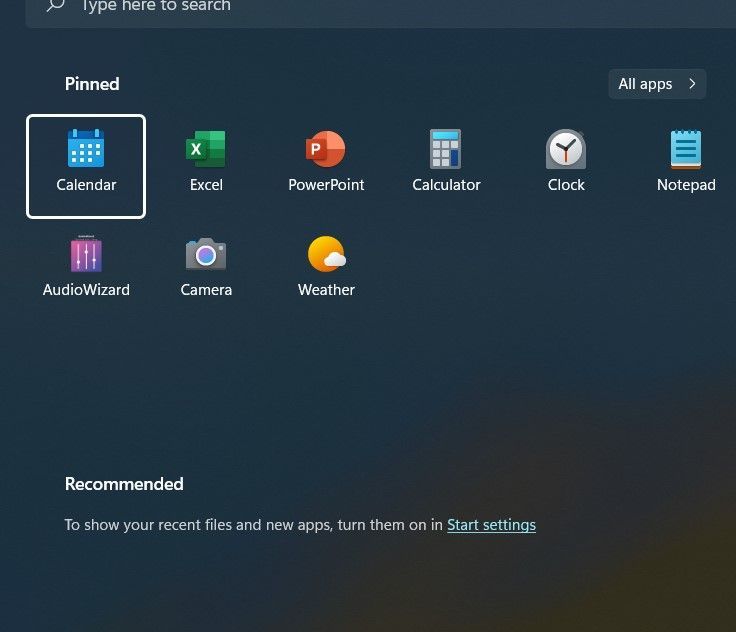Launch Excel from pinned apps
Image resolution: width=736 pixels, height=632 pixels.
206,161
